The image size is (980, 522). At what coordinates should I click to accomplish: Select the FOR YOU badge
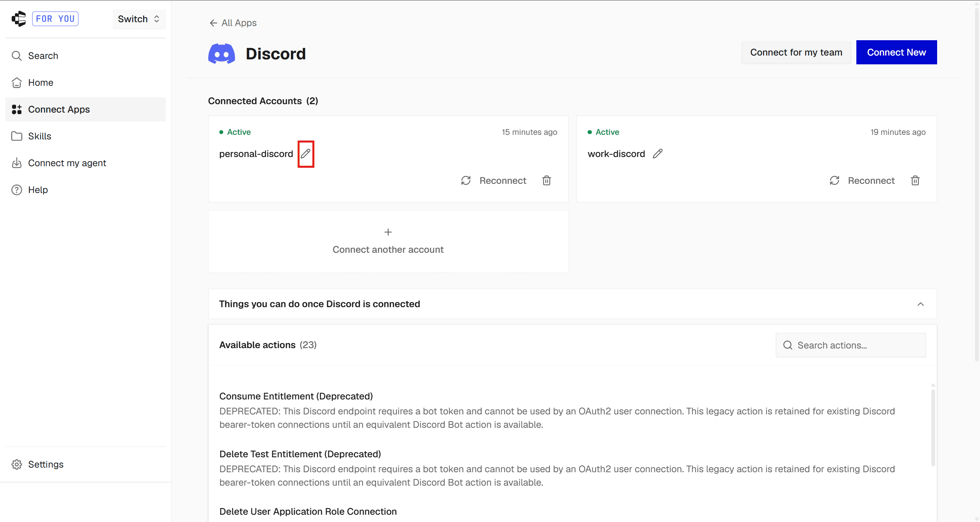tap(56, 19)
